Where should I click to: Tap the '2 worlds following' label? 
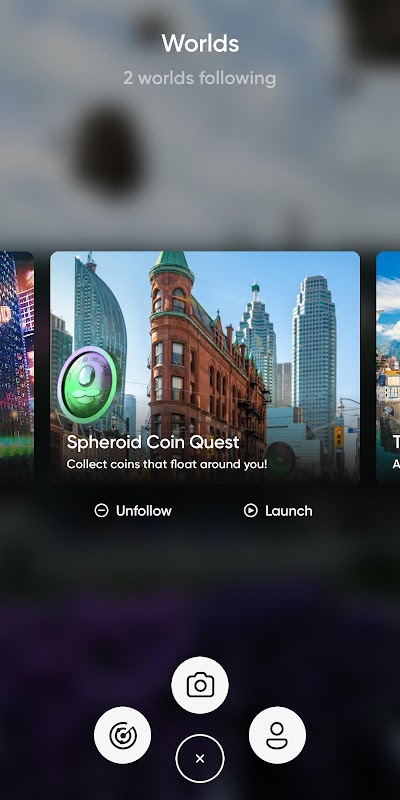coord(199,79)
